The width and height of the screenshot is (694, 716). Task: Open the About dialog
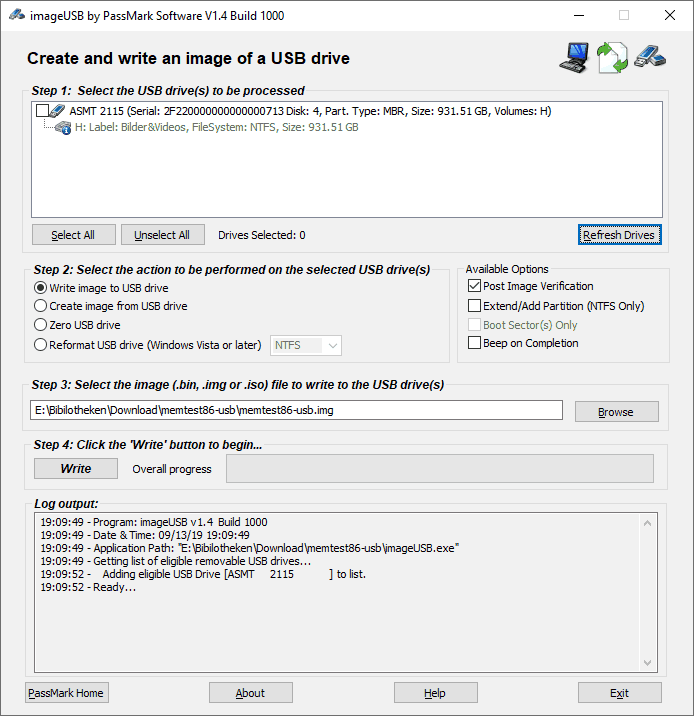point(251,693)
